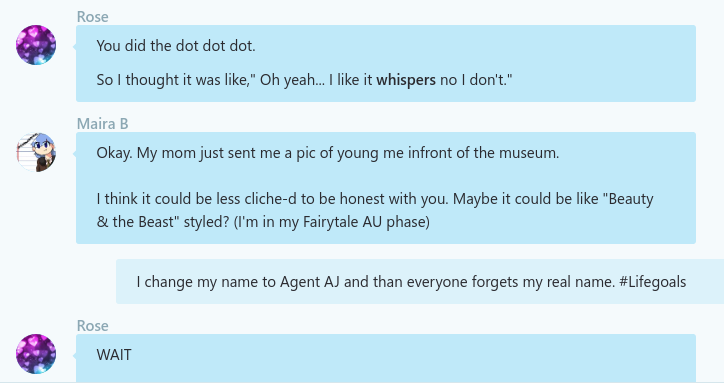This screenshot has width=724, height=383.
Task: Select the WAIT message bubble
Action: [386, 359]
